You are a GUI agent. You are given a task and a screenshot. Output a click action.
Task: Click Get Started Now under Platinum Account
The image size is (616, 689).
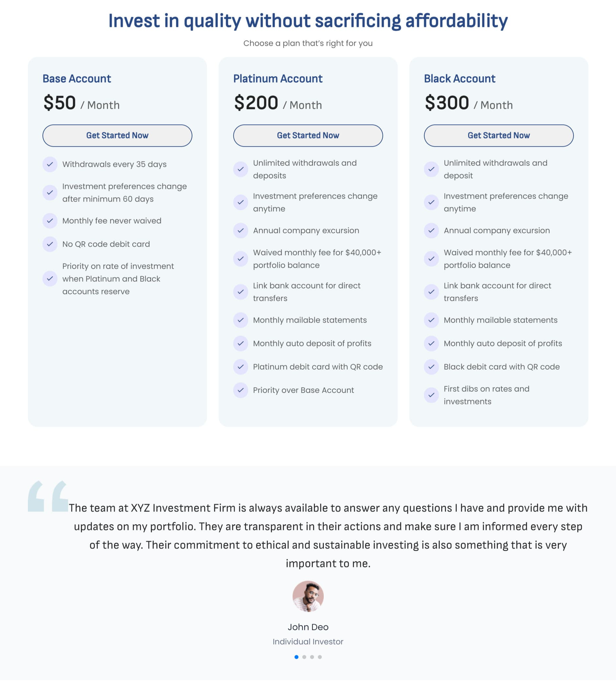tap(308, 135)
